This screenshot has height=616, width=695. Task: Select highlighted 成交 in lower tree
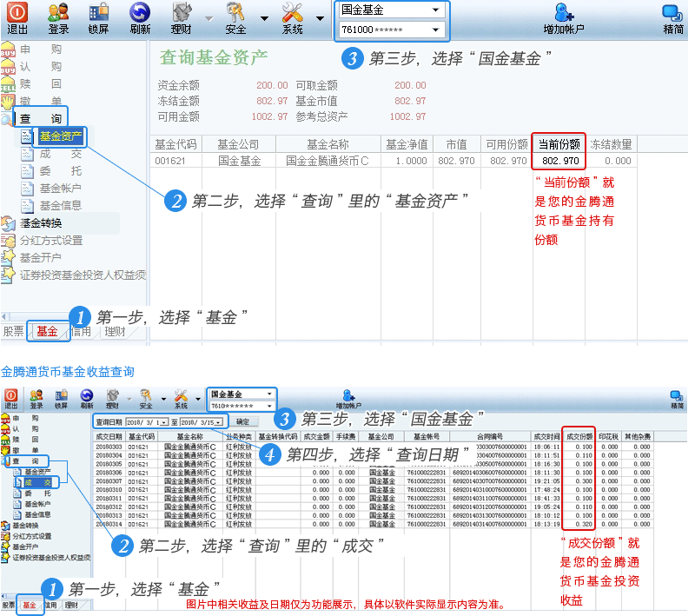point(37,482)
